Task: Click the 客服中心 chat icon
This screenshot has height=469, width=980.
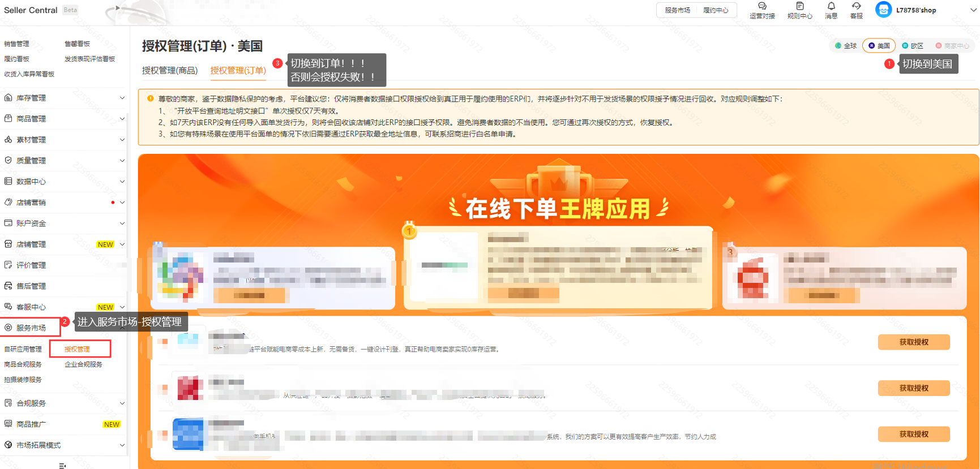Action: coord(8,307)
